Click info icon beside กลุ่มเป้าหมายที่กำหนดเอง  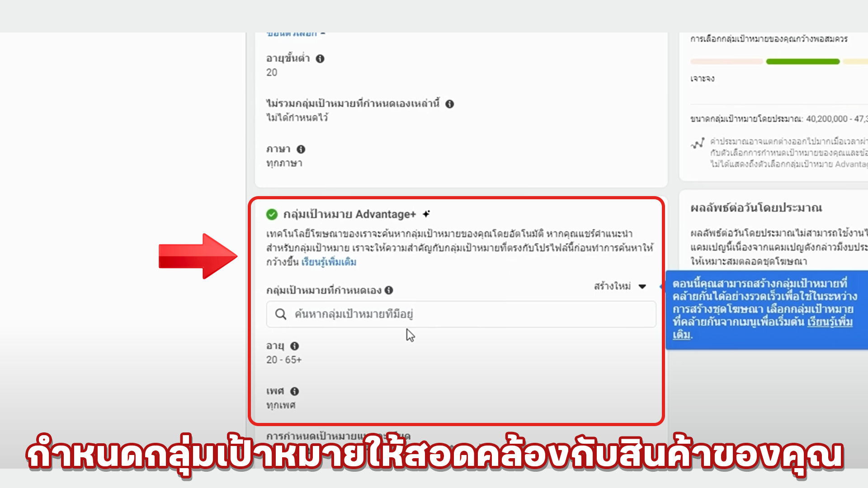389,290
